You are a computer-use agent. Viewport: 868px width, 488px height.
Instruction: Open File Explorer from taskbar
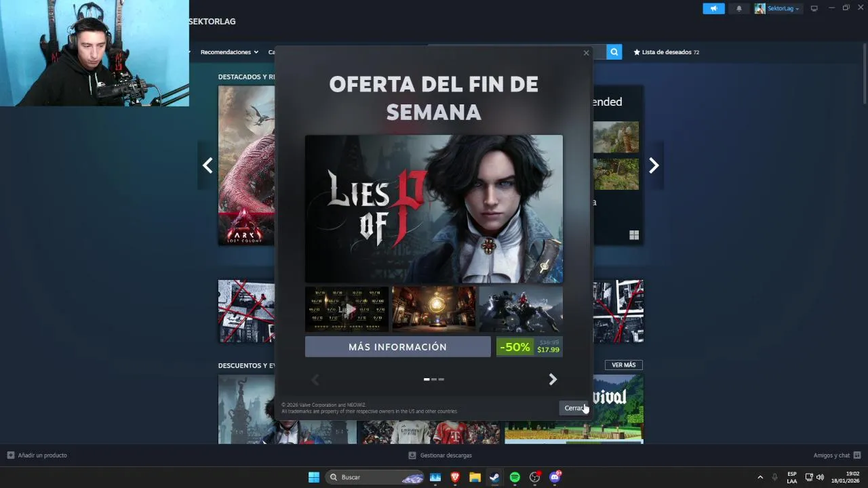475,477
